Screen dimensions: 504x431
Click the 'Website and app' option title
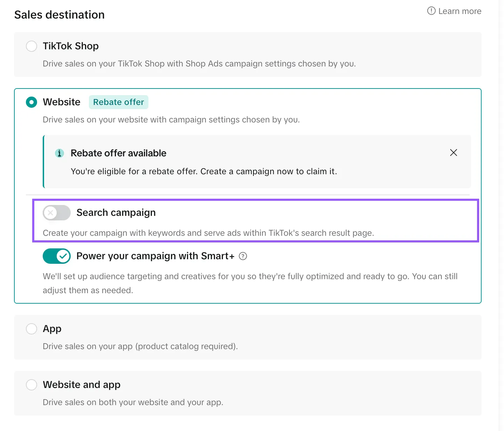(82, 385)
